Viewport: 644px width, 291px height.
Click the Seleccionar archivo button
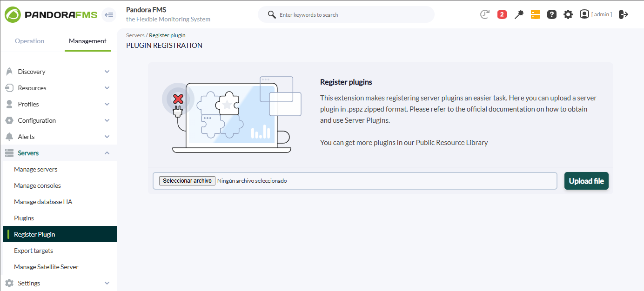click(x=187, y=181)
